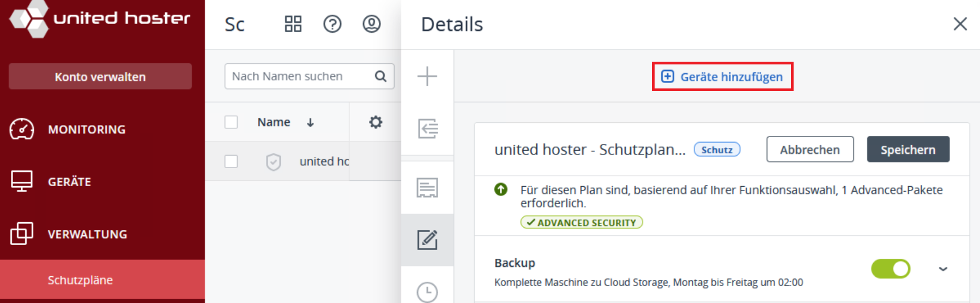
Task: Open MONITORING menu
Action: (87, 129)
